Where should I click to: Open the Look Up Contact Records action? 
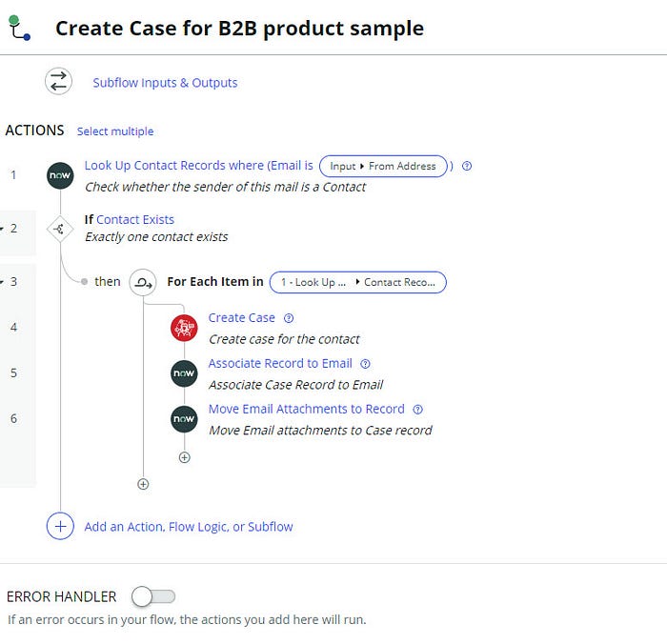point(198,166)
